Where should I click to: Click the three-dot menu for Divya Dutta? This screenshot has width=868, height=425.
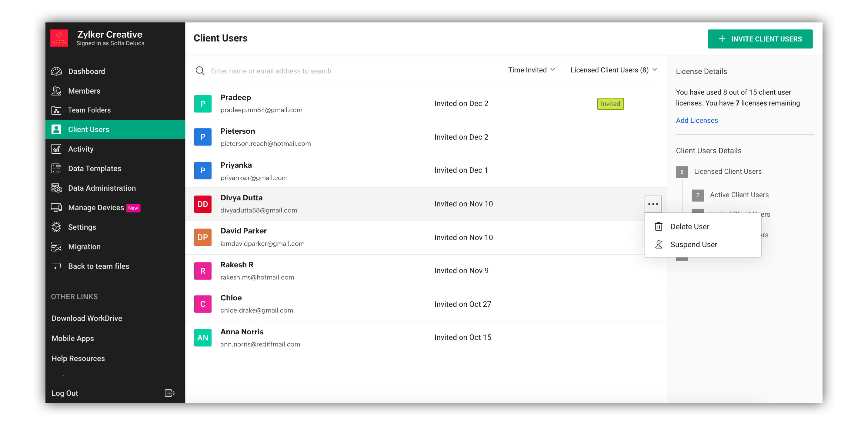tap(653, 204)
